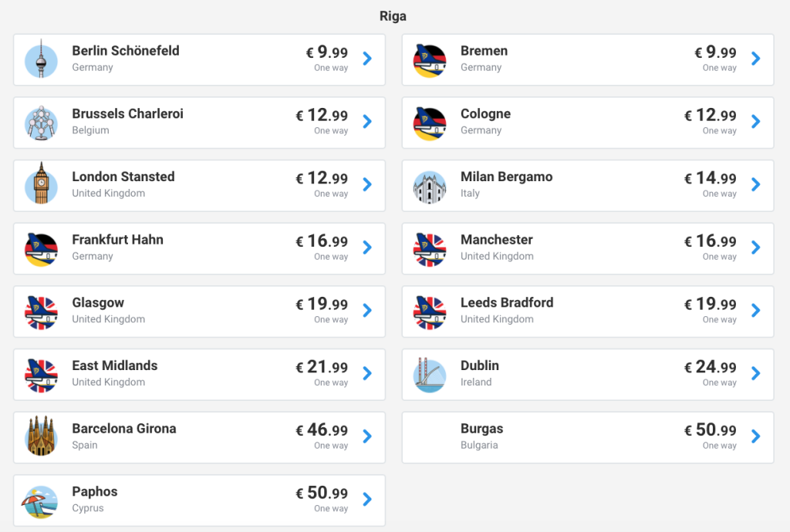Click the Berlin TV tower icon

pyautogui.click(x=41, y=59)
